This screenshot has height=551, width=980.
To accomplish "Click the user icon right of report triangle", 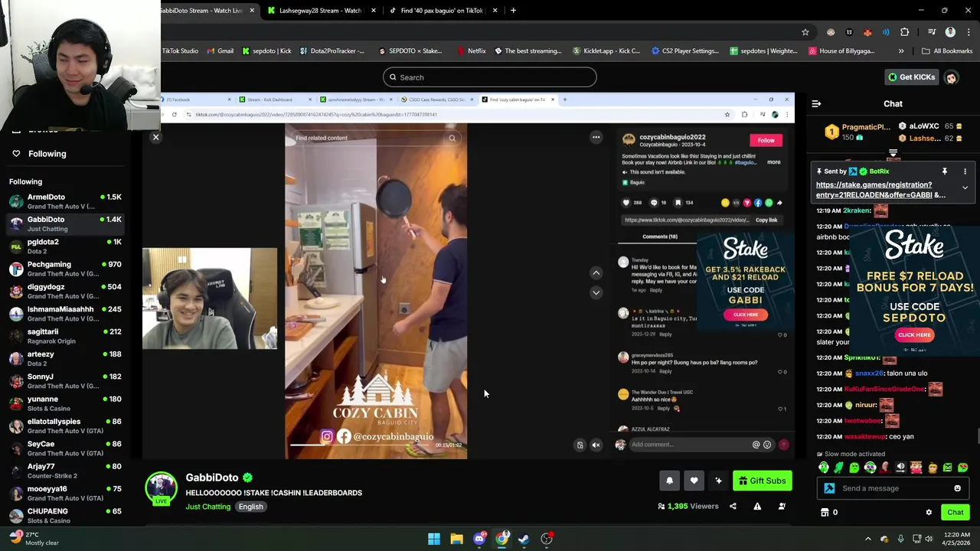I will 782,506.
